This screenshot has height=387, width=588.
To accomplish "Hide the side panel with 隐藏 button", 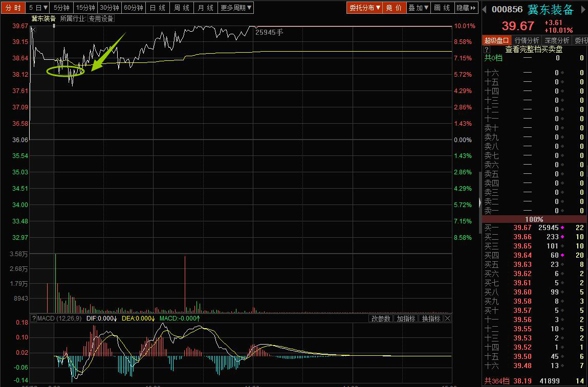I will (464, 8).
